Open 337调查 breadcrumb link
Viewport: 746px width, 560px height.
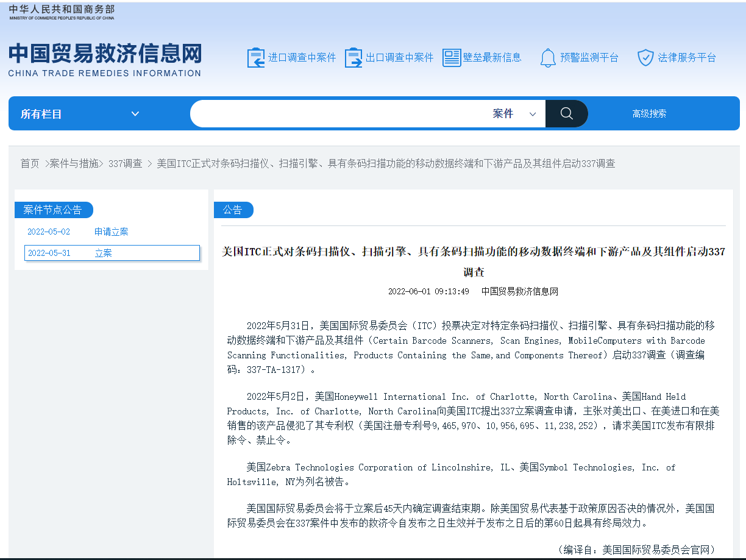click(126, 163)
